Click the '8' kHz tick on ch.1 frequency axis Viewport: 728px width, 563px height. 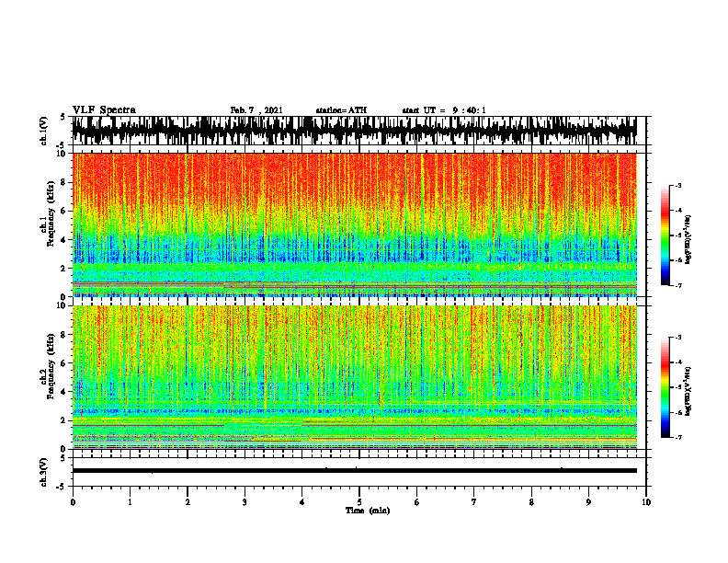pyautogui.click(x=63, y=182)
